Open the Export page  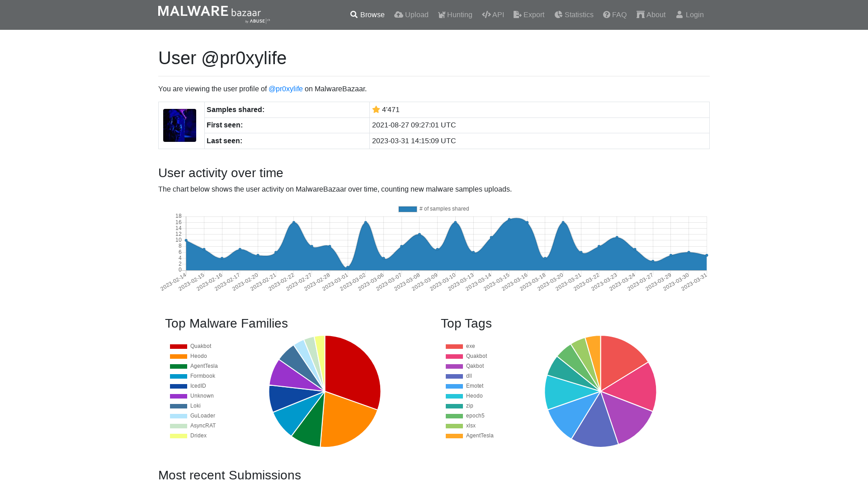[x=529, y=15]
